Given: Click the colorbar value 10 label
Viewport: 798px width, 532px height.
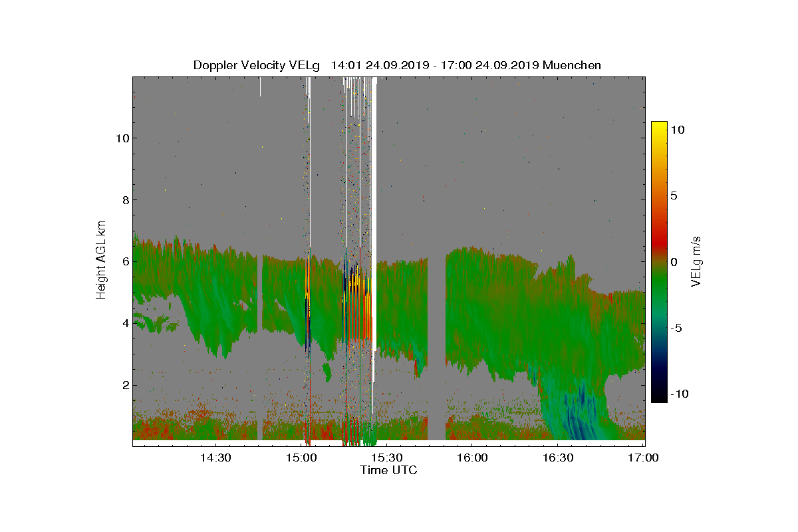Looking at the screenshot, I should [678, 130].
